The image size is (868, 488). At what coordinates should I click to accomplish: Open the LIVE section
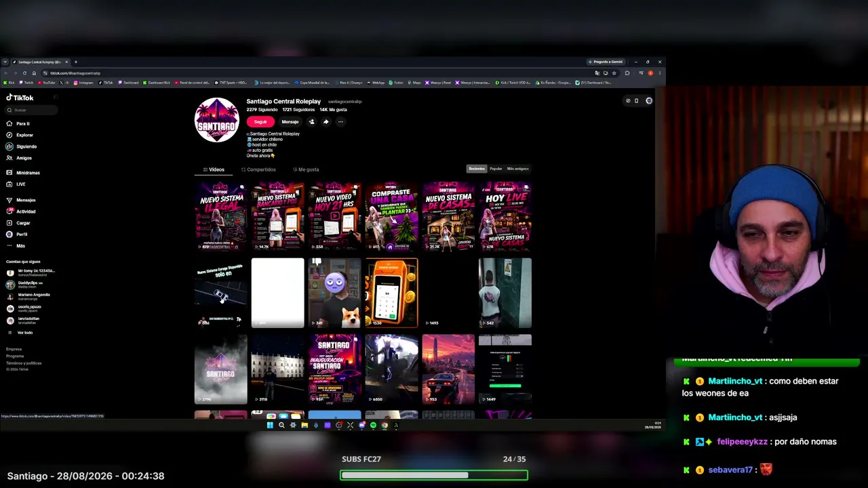pos(16,184)
